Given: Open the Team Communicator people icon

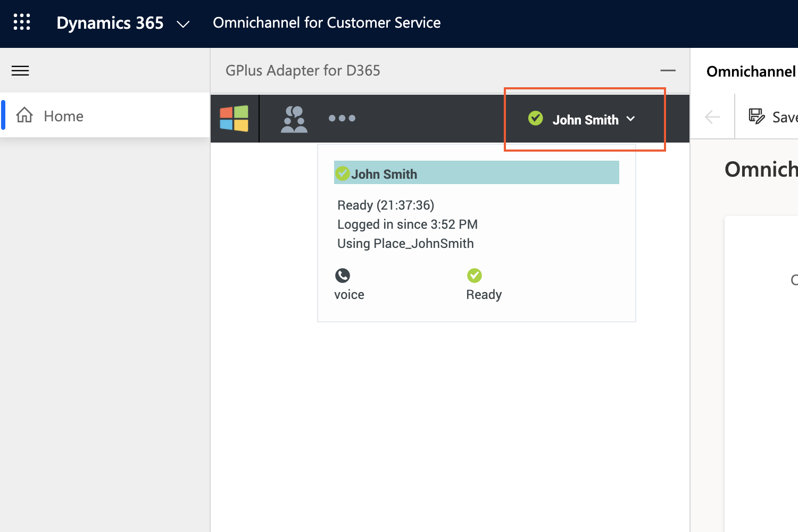Looking at the screenshot, I should pyautogui.click(x=294, y=119).
